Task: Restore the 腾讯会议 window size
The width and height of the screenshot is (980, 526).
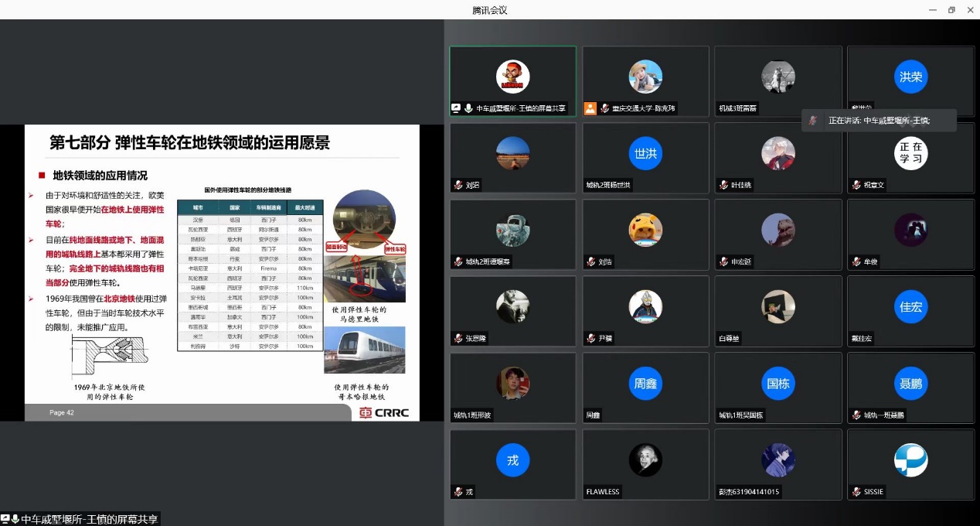Action: (951, 10)
